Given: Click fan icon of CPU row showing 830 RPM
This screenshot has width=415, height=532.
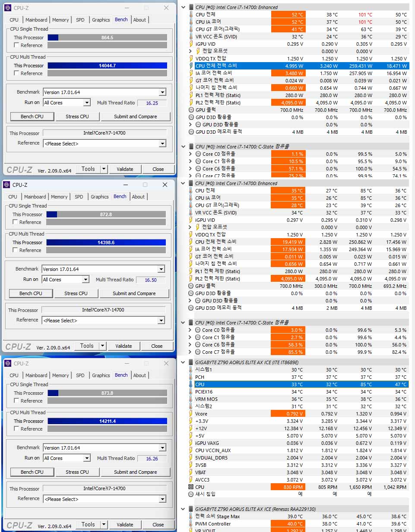Looking at the screenshot, I should [x=191, y=487].
